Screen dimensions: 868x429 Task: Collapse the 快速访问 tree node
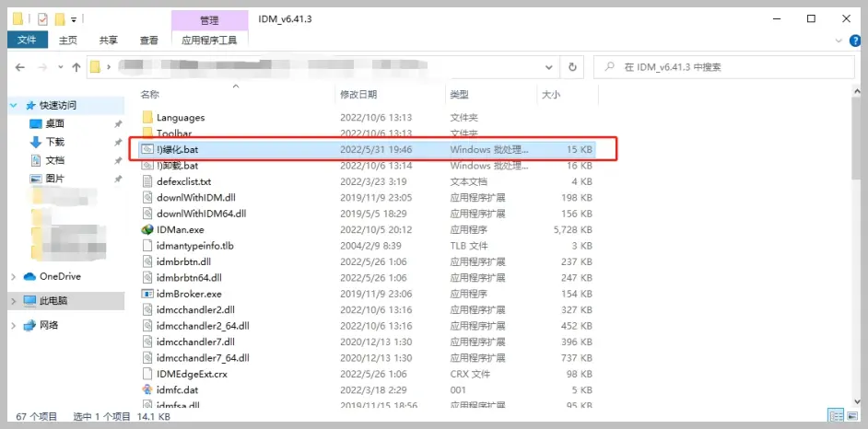click(x=15, y=105)
